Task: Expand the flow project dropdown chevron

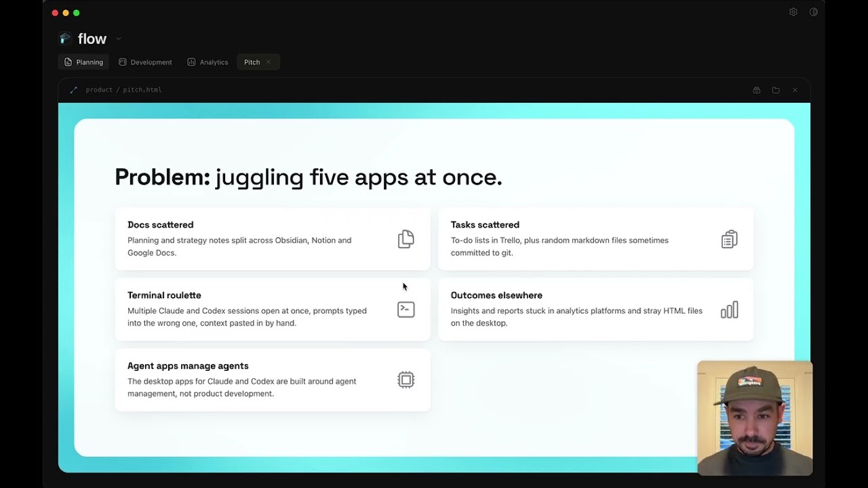Action: [x=118, y=38]
